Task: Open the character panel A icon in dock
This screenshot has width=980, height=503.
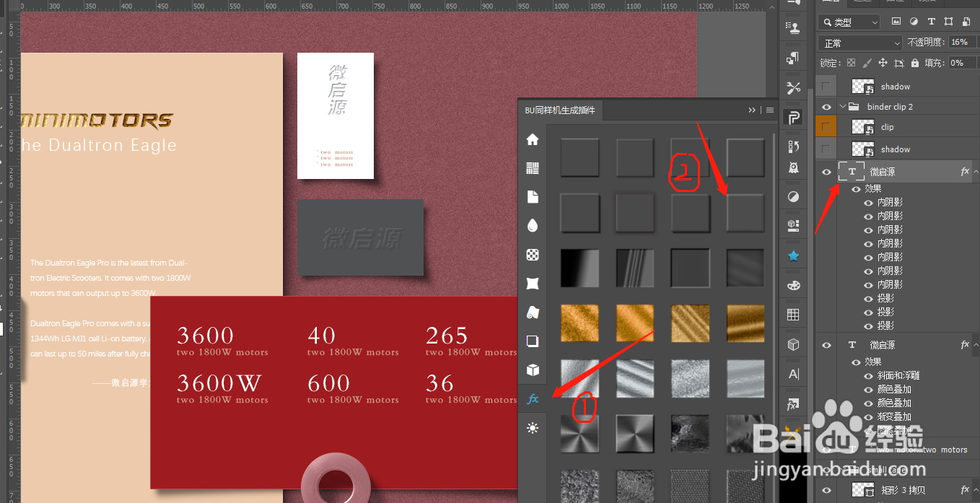Action: tap(794, 374)
